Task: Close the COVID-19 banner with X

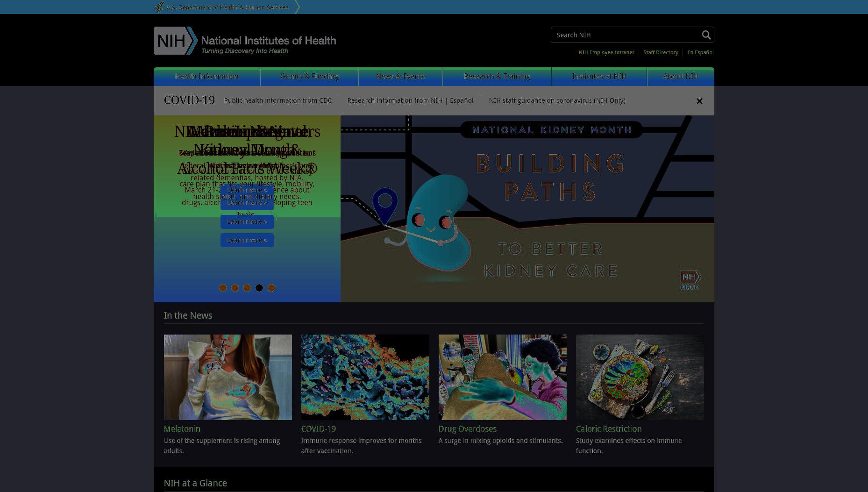Action: click(x=699, y=101)
